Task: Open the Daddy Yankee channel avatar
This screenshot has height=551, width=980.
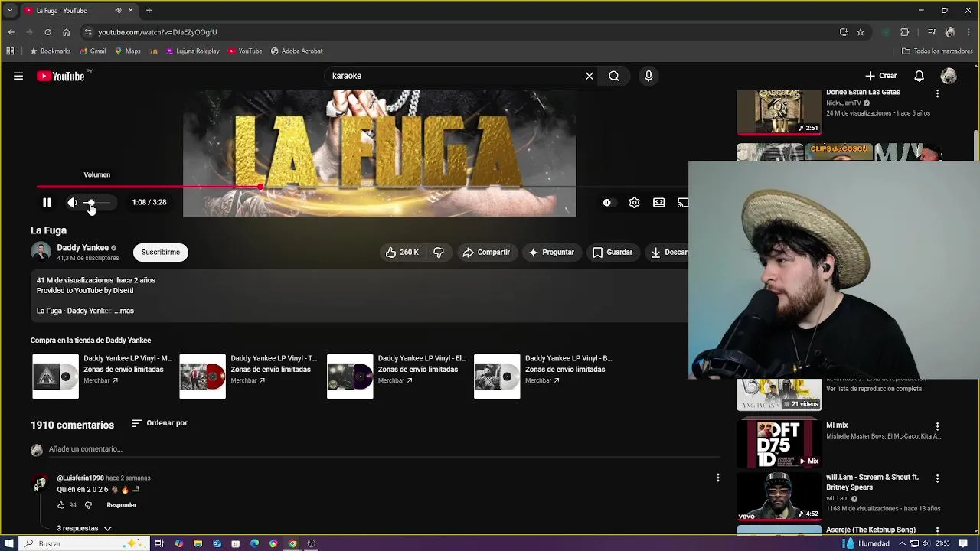Action: tap(41, 252)
